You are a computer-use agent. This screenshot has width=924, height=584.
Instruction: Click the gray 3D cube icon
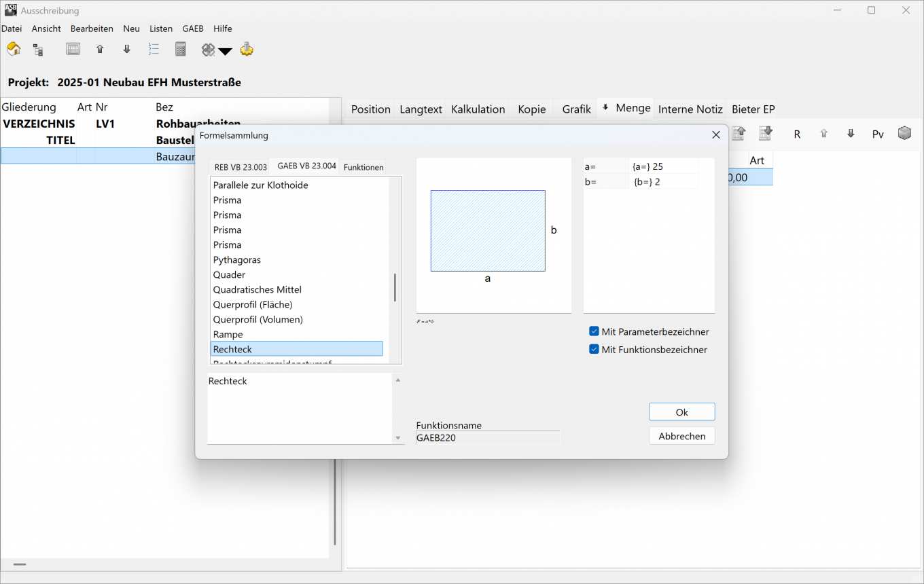click(904, 133)
